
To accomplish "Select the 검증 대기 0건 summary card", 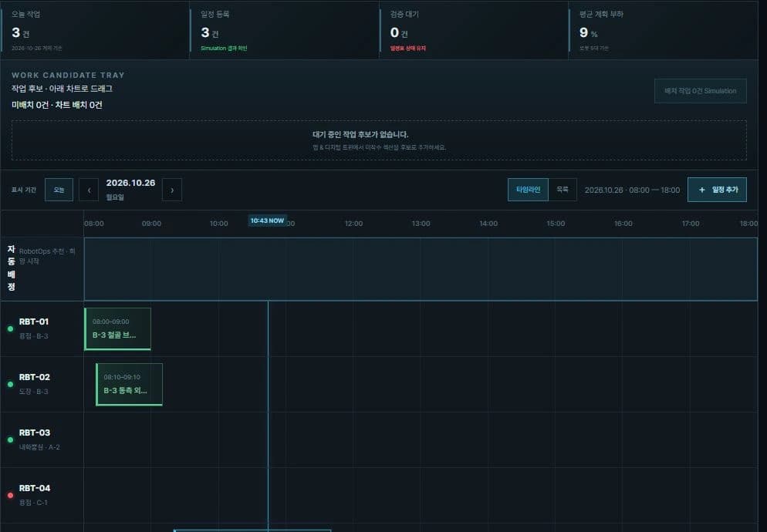I will coord(474,30).
